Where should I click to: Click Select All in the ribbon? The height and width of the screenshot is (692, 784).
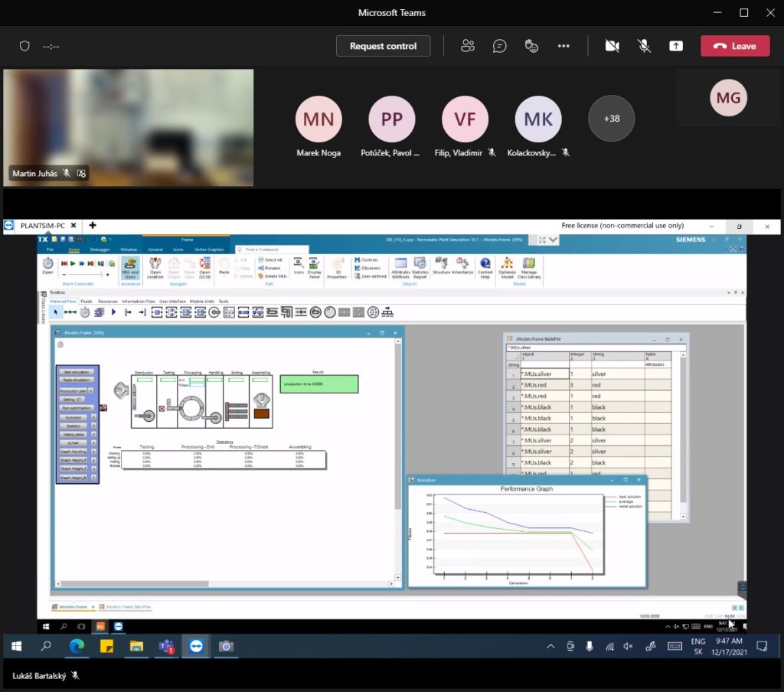pyautogui.click(x=270, y=260)
